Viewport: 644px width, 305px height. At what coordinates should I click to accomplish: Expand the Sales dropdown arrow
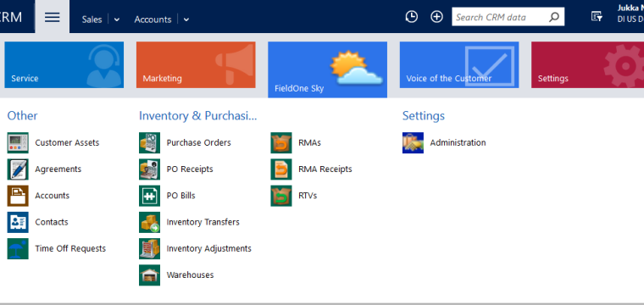117,19
